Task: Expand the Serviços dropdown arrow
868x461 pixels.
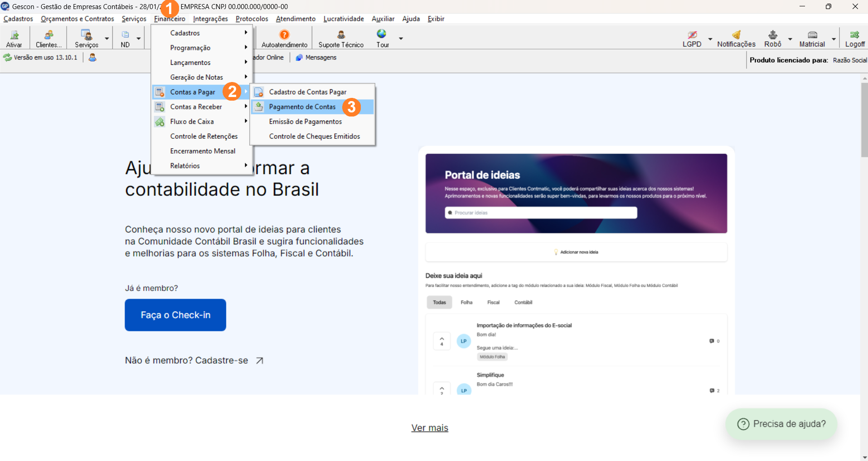Action: (x=107, y=39)
